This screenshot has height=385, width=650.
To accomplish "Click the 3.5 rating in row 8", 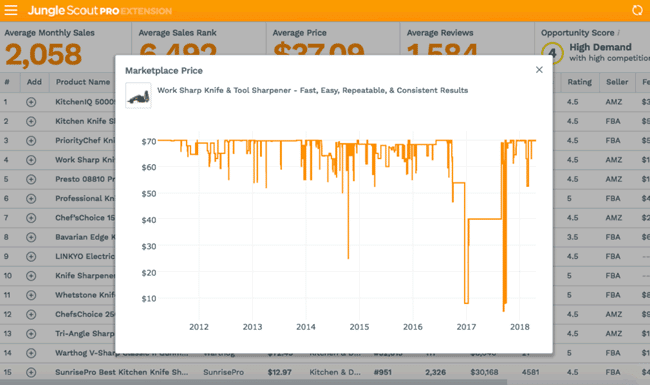I will [x=572, y=237].
